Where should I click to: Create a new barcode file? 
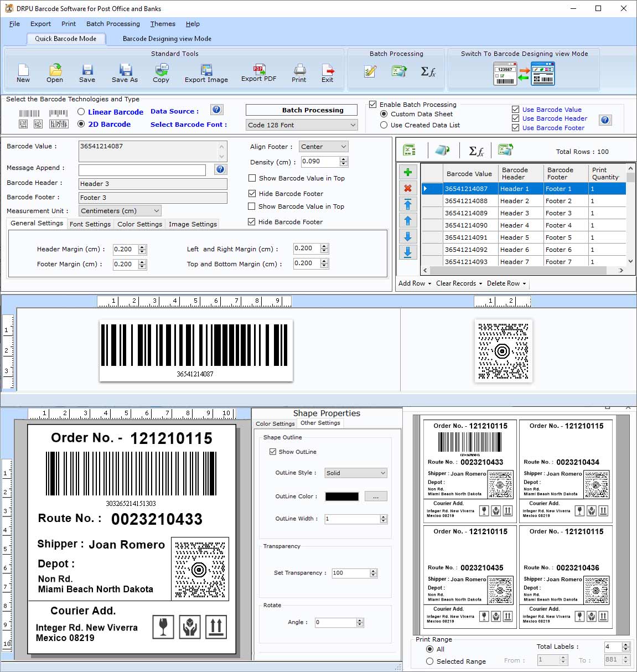tap(23, 73)
